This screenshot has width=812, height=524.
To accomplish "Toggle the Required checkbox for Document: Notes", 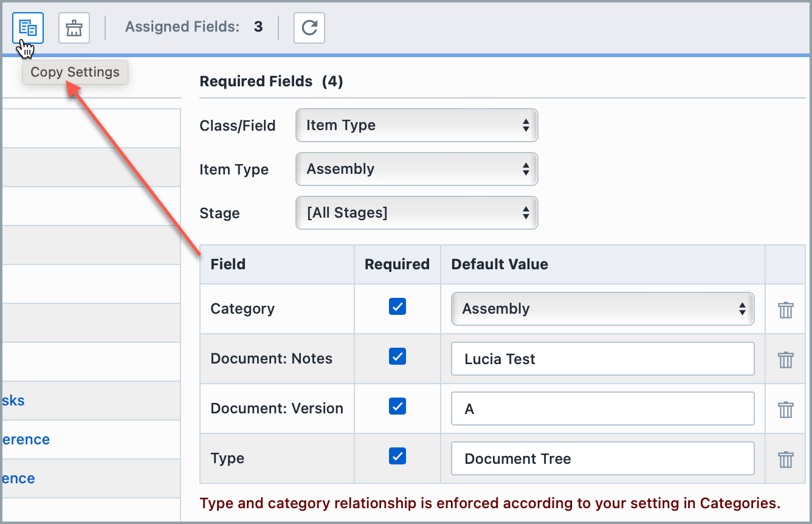I will (397, 356).
